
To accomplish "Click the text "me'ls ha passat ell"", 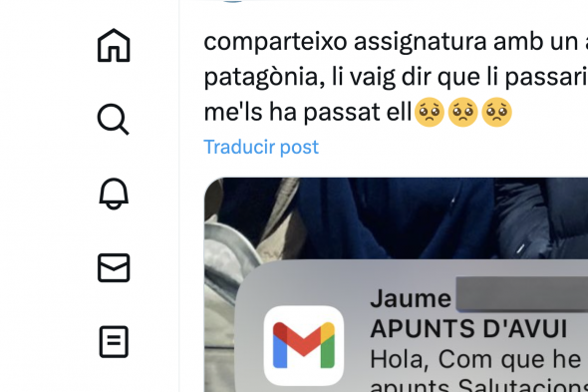I will [308, 113].
